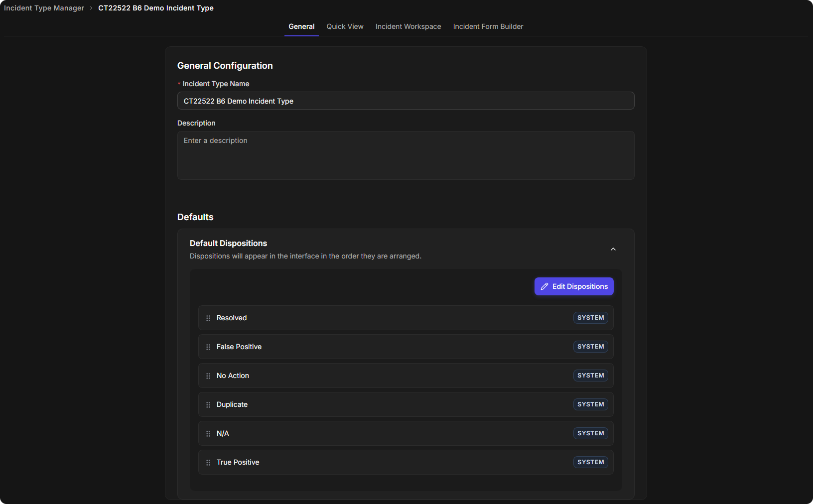This screenshot has width=813, height=504.
Task: Click the Edit Dispositions button
Action: pyautogui.click(x=574, y=286)
